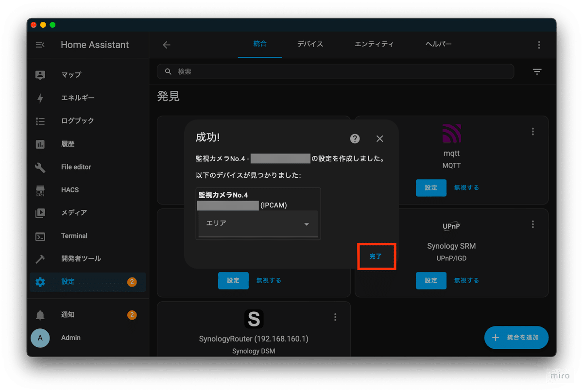Switch to the 統合 tab
This screenshot has height=392, width=583.
point(260,44)
